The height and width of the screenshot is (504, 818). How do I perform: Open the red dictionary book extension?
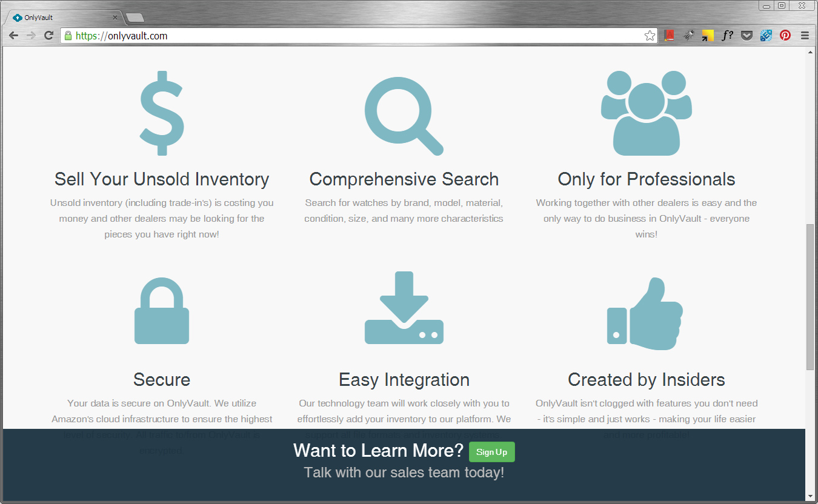669,36
